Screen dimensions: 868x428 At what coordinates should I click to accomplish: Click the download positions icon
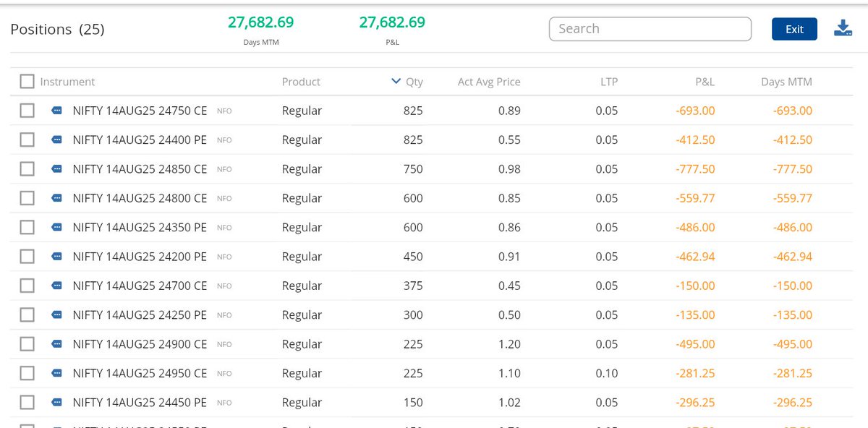[843, 28]
